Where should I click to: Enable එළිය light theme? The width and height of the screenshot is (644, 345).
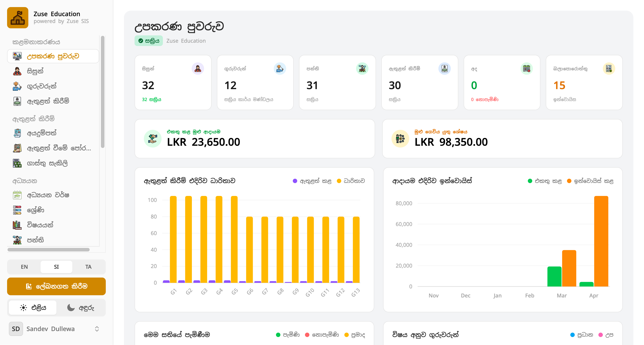coord(33,308)
